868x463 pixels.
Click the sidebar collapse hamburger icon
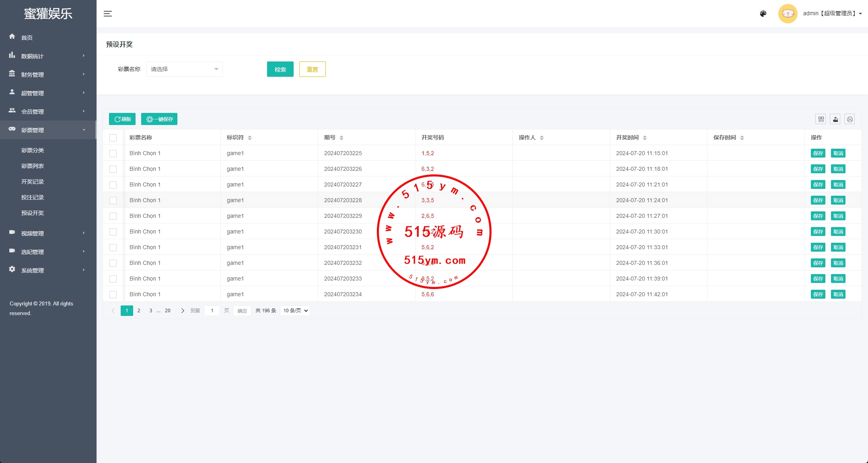pyautogui.click(x=108, y=14)
